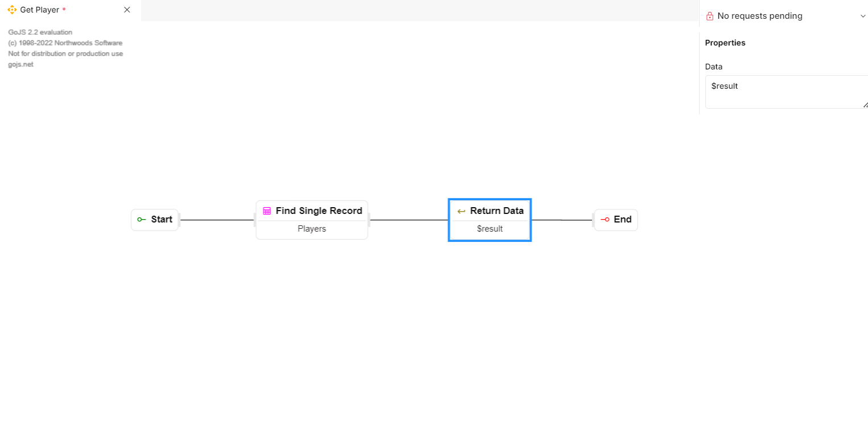Close the Get Player tab
Image resolution: width=868 pixels, height=445 pixels.
click(x=127, y=10)
